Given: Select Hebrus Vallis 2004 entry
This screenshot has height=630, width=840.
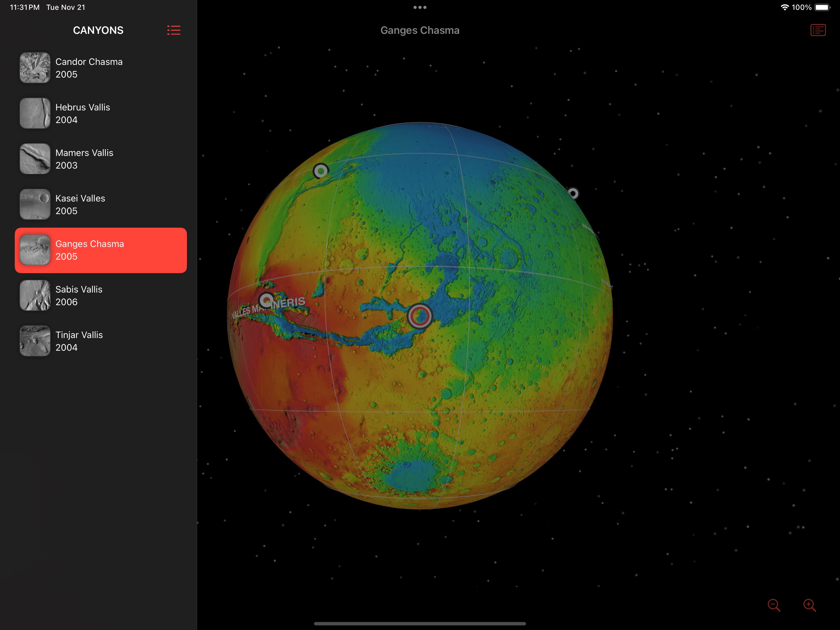Looking at the screenshot, I should point(101,114).
